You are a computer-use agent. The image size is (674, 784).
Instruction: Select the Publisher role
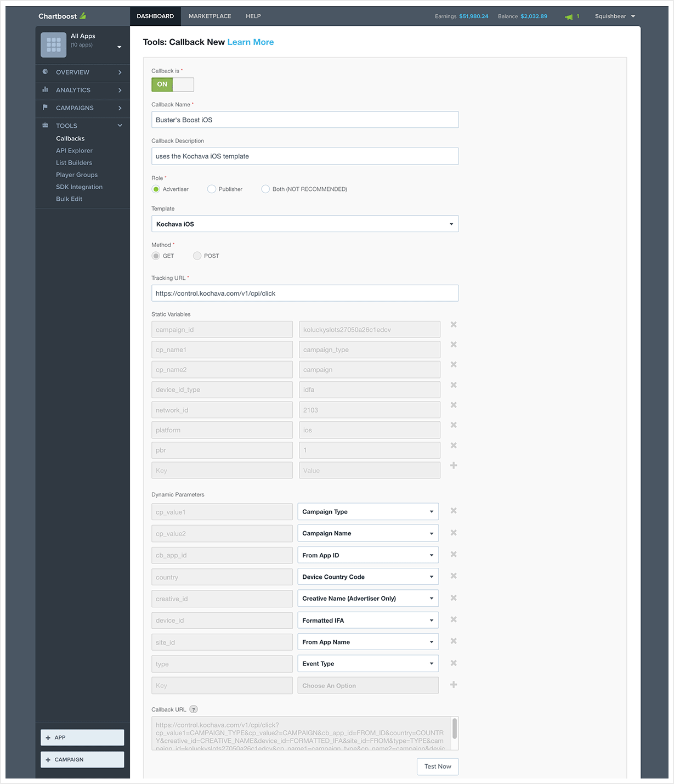click(x=212, y=189)
